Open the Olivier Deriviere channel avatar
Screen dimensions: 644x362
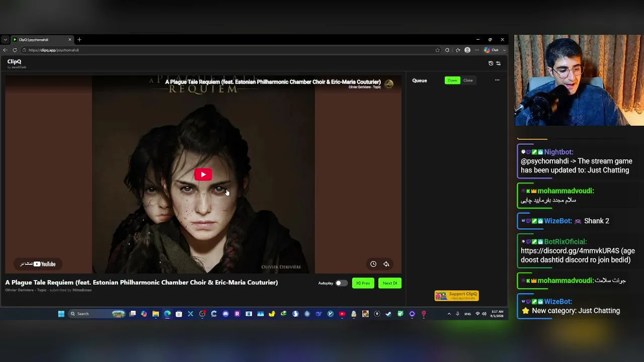tap(389, 84)
